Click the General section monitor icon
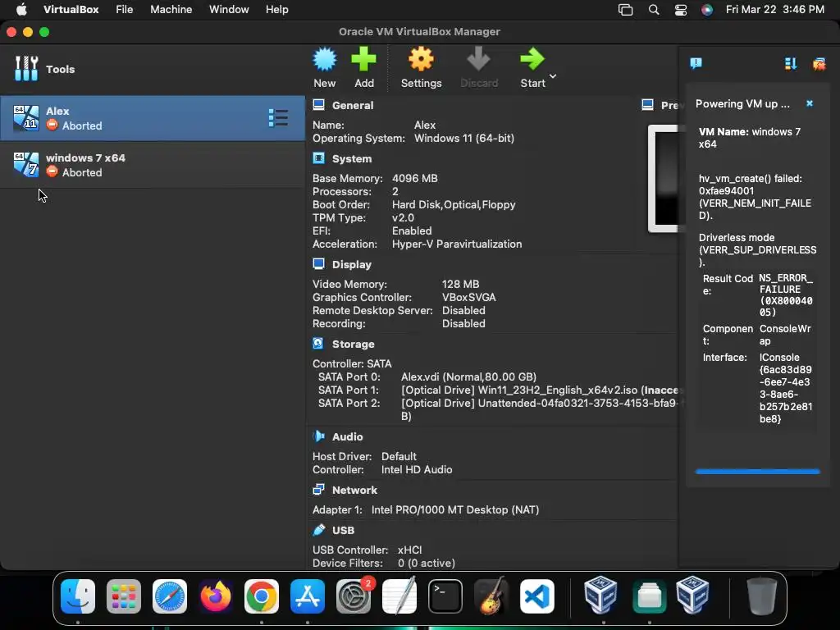The image size is (840, 630). point(319,104)
